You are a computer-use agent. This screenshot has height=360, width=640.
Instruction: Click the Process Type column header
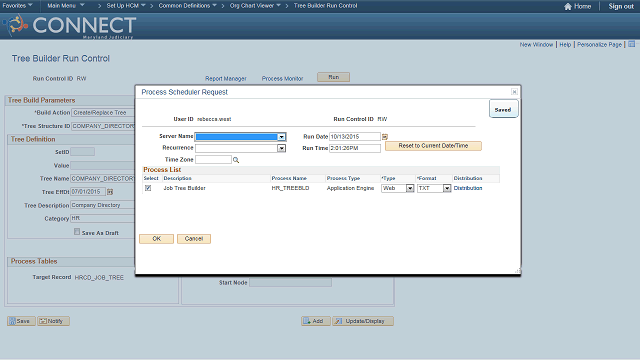click(343, 178)
